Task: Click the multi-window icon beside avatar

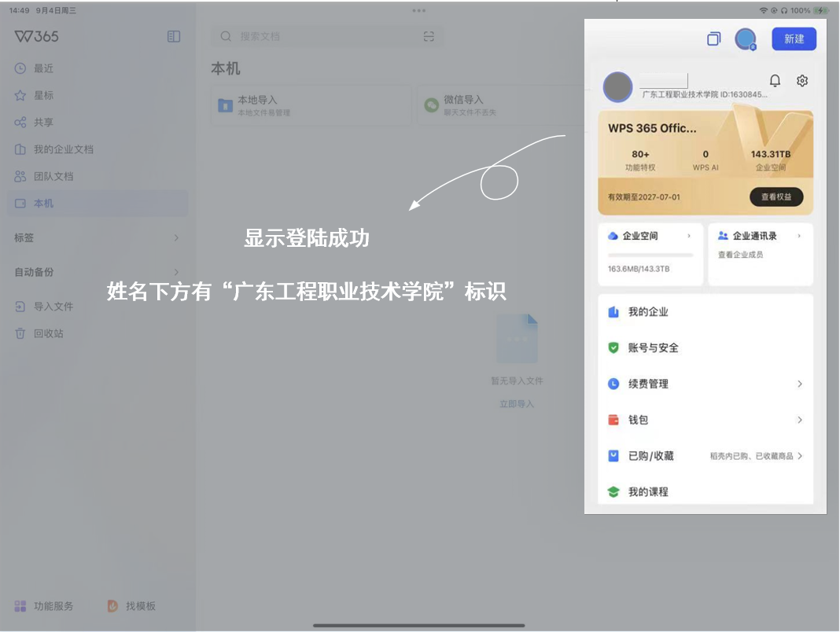Action: tap(713, 39)
